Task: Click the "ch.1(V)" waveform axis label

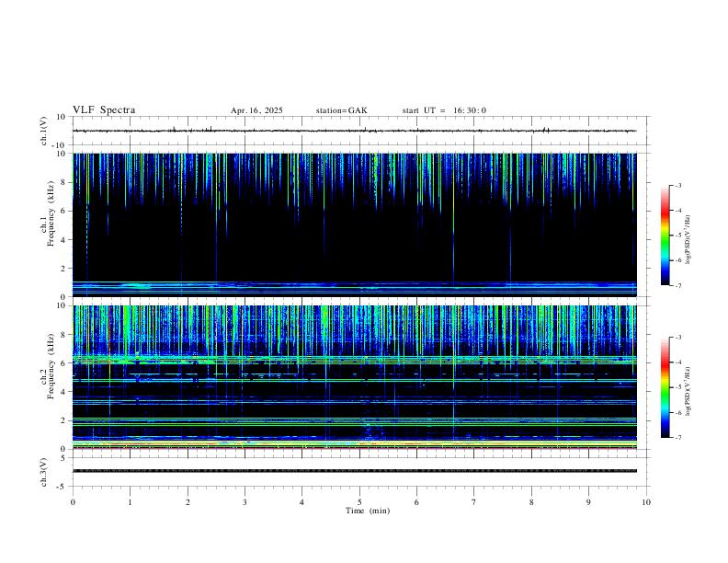Action: (44, 131)
